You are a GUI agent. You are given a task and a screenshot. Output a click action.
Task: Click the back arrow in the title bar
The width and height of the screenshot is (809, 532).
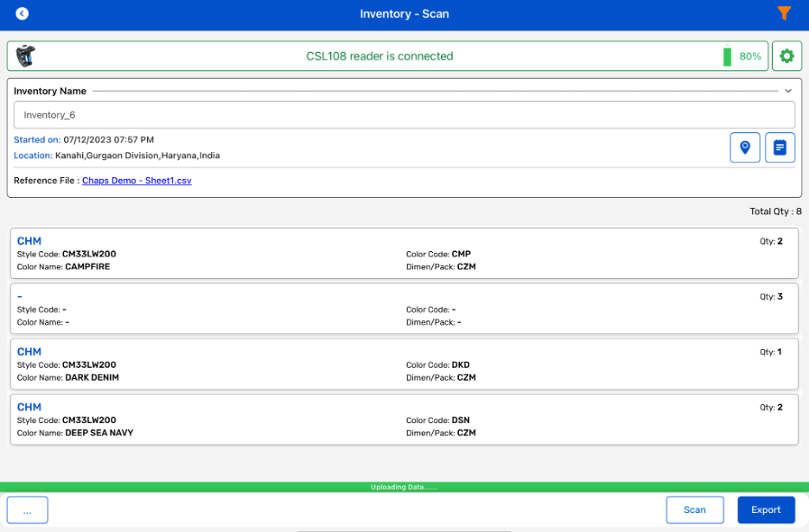[21, 14]
